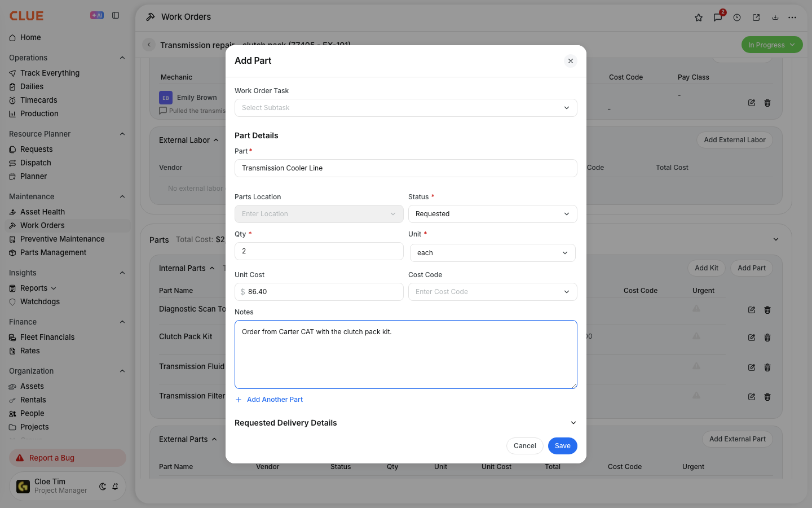Open the messages icon with notification badge
Screen dimensions: 812x508
718,17
